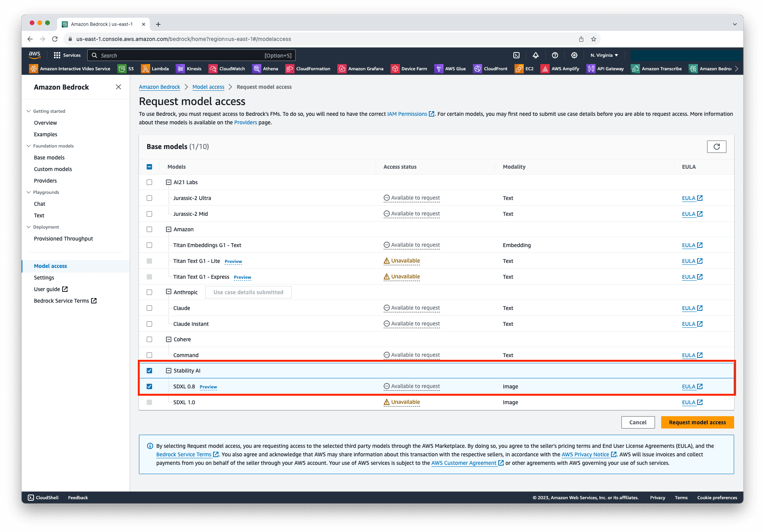Collapse the AI21 Labs model group
This screenshot has height=532, width=765.
tap(169, 182)
